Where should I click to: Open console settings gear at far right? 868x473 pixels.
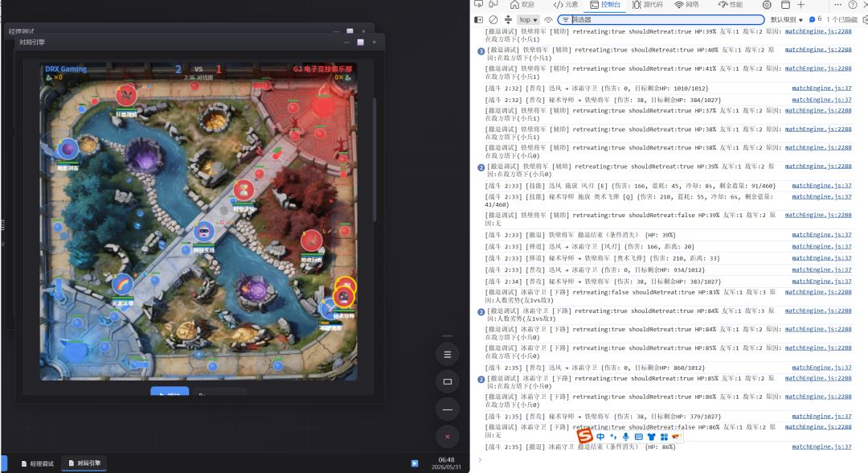pos(865,19)
